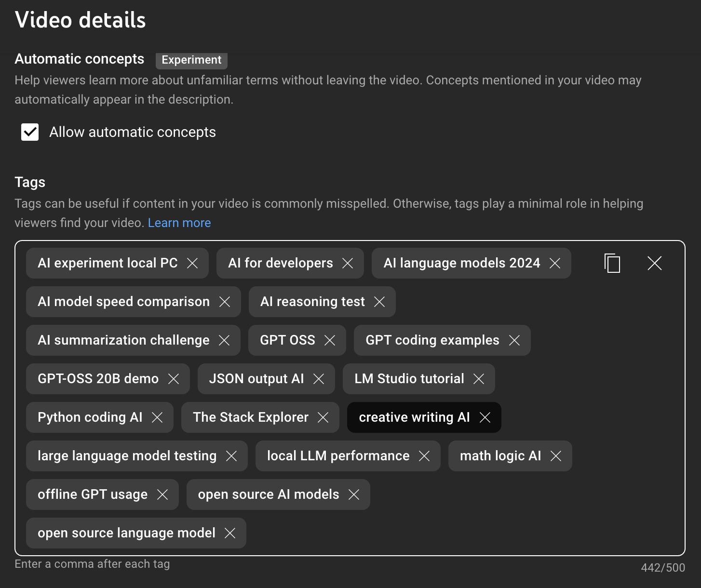
Task: Uncheck Allow automatic concepts checkbox
Action: tap(30, 132)
